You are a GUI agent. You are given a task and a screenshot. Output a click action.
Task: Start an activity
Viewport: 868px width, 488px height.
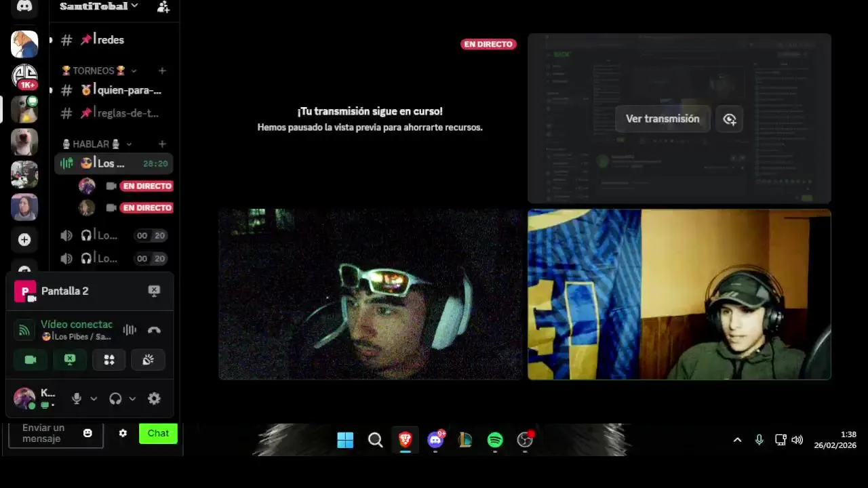coord(108,360)
